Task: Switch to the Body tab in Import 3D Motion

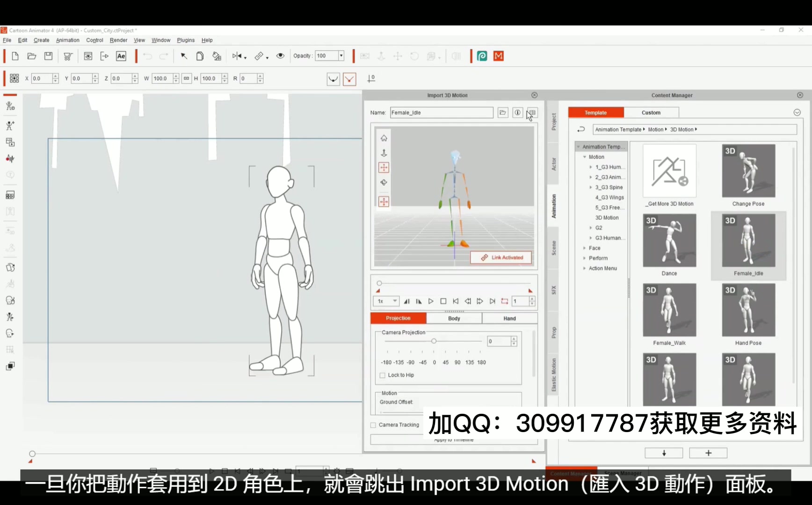Action: (453, 318)
